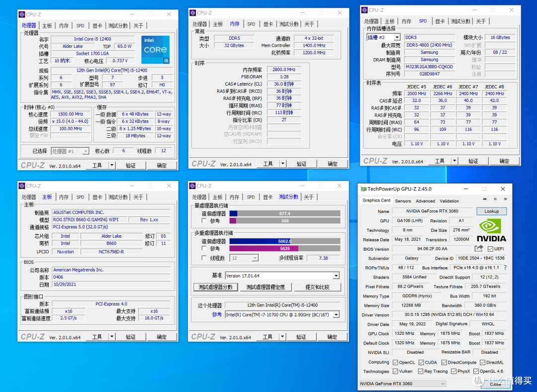This screenshot has height=392, width=537.
Task: Toggle the DirectCompute checkbox
Action: tap(444, 363)
